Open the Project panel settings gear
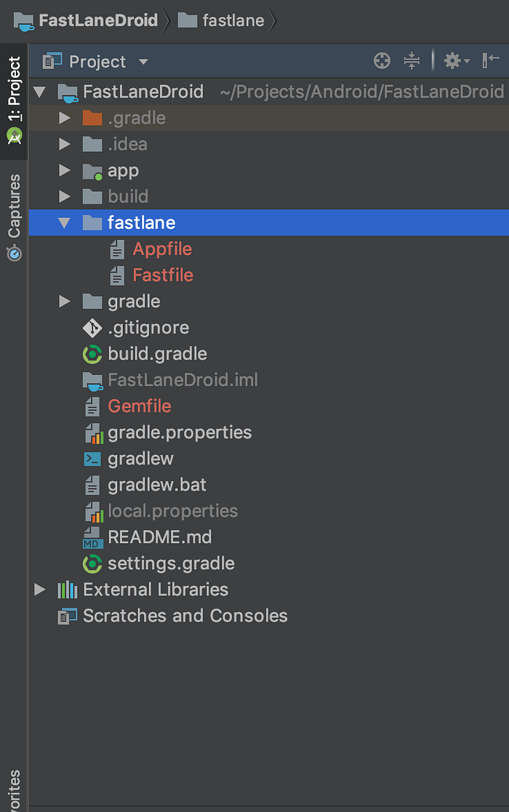Screen dimensions: 509x812 click(x=456, y=61)
